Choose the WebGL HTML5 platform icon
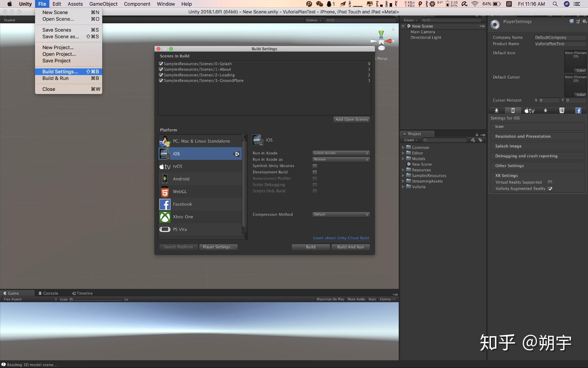This screenshot has height=368, width=588. point(165,191)
